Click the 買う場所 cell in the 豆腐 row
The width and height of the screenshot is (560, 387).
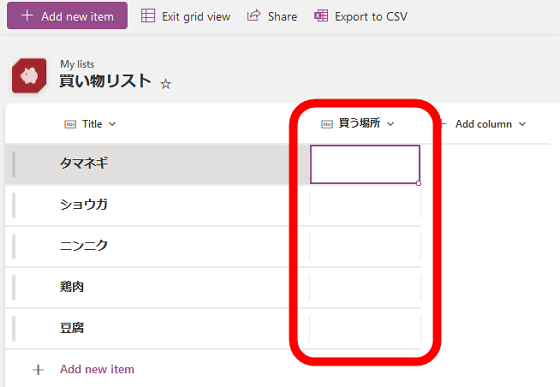[365, 328]
